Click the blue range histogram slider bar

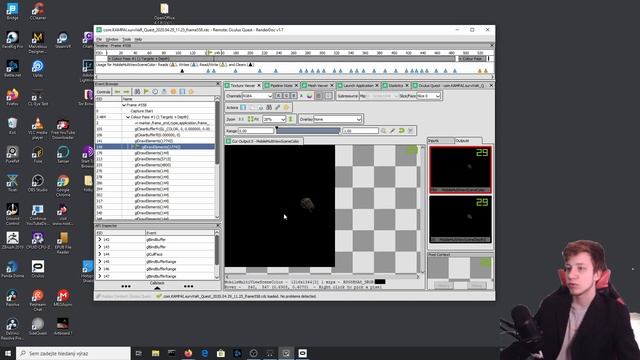(x=308, y=131)
